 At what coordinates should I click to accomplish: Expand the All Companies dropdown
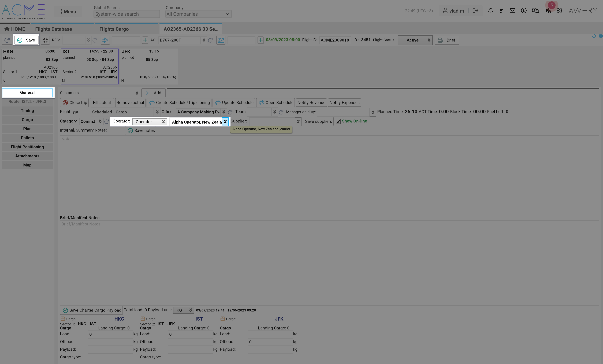point(198,14)
